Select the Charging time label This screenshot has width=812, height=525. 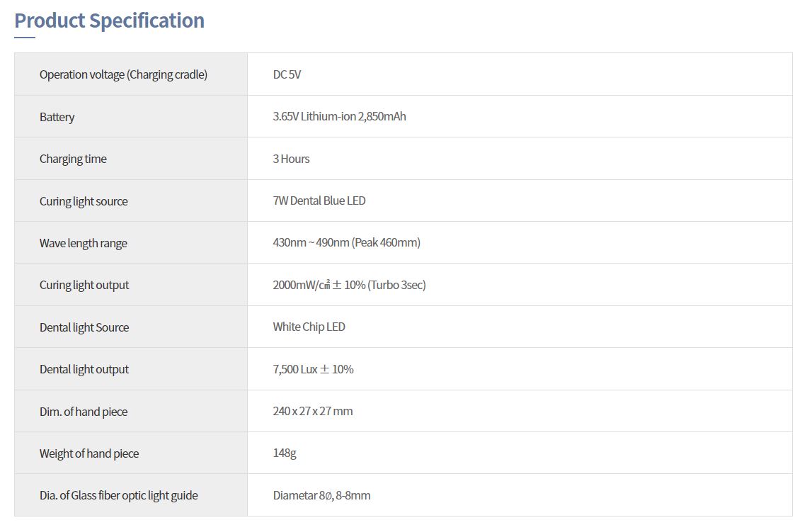pos(73,159)
